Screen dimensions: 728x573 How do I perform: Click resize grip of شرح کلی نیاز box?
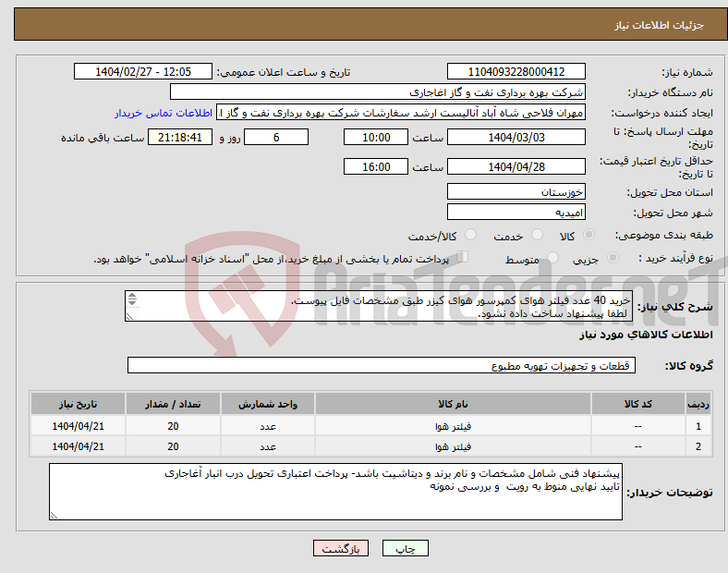tap(129, 317)
